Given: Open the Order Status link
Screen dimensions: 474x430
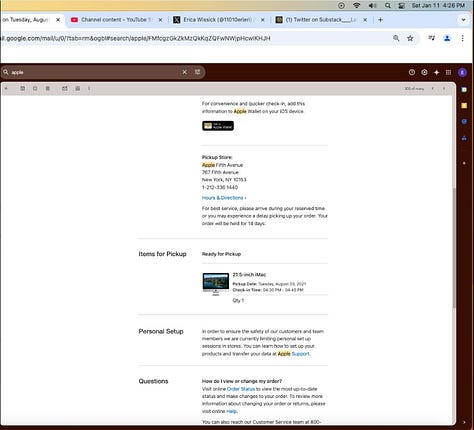Looking at the screenshot, I should click(241, 389).
